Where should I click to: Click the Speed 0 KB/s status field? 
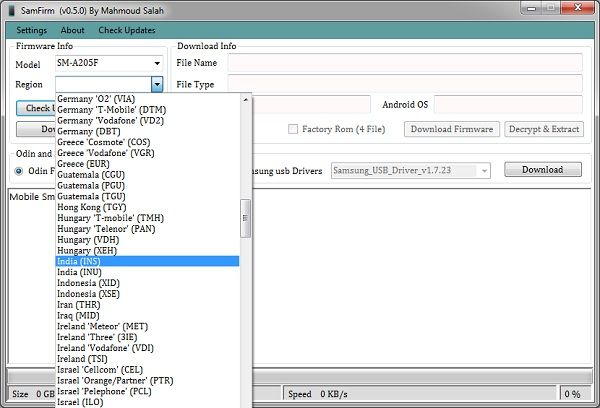(419, 394)
